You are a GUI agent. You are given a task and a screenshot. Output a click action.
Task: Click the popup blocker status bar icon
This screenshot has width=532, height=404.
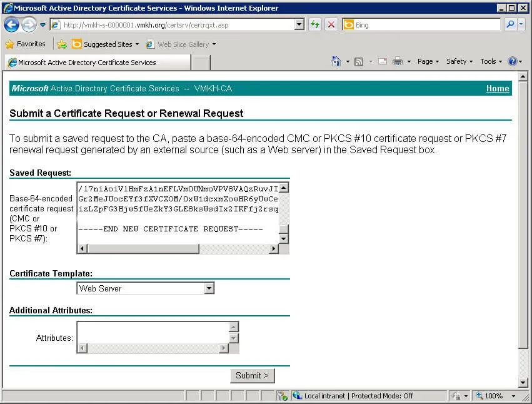282,395
